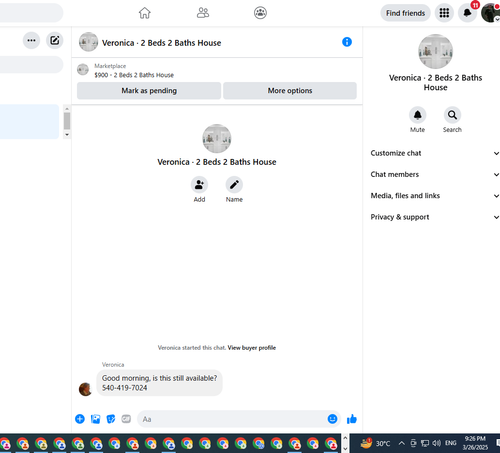Choose a GIF icon in composer
This screenshot has width=500, height=453.
point(126,419)
